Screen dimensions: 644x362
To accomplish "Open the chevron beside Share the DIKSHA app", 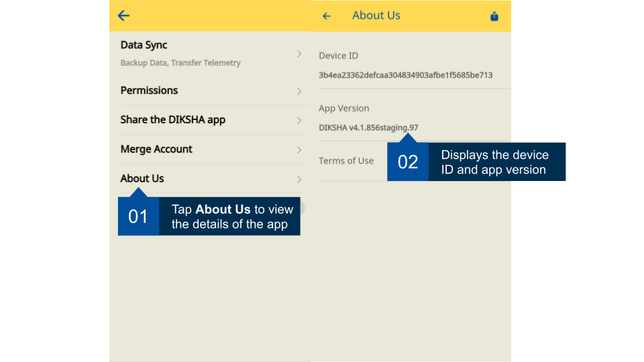I will coord(299,120).
